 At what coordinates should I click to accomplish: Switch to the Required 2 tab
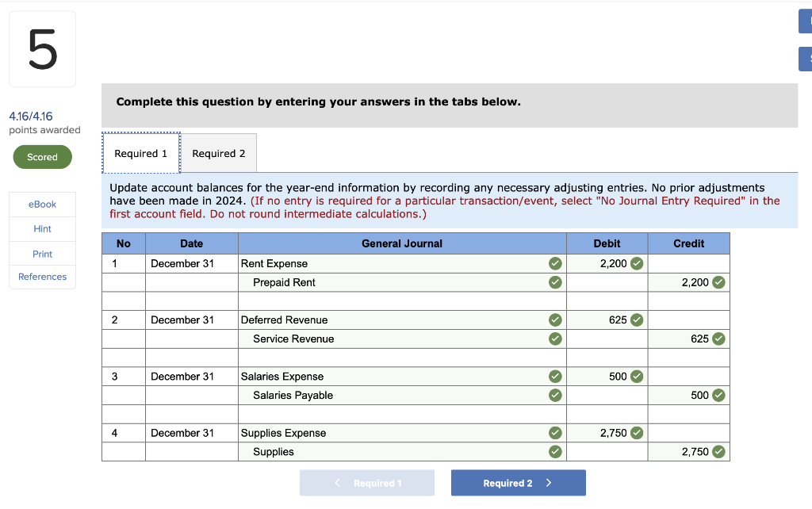pyautogui.click(x=219, y=152)
